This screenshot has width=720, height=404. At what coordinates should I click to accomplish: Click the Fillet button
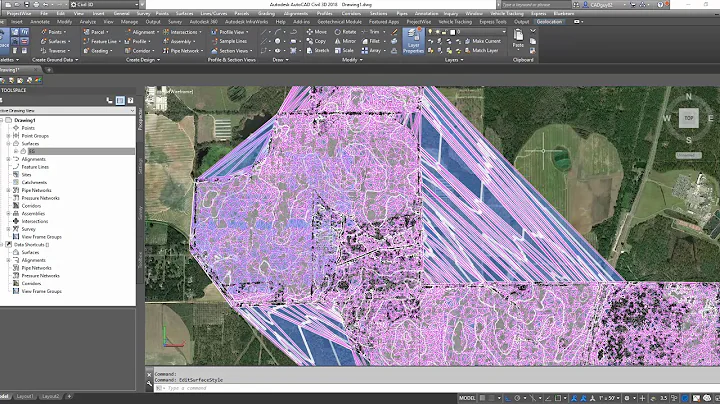pyautogui.click(x=372, y=41)
